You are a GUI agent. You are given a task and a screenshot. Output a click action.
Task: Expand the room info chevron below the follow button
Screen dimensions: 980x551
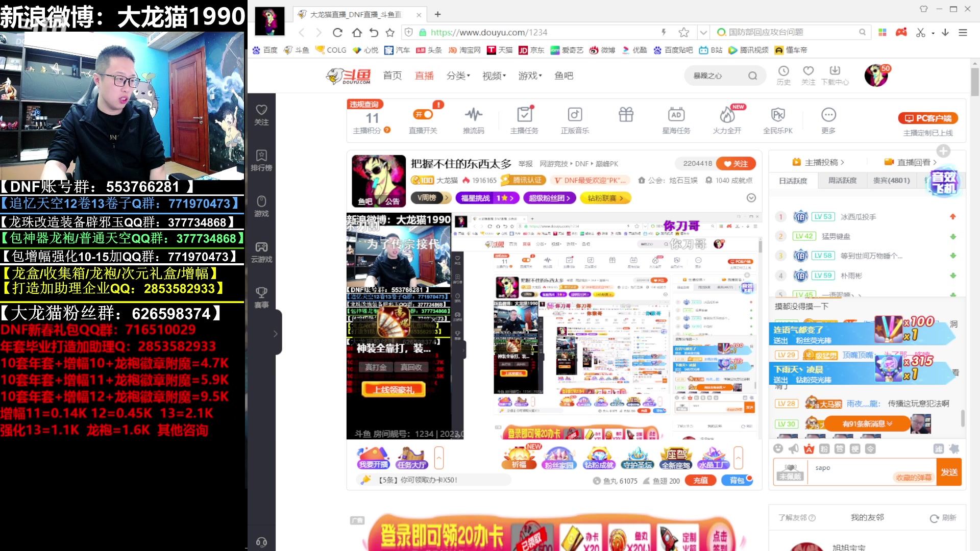(751, 198)
